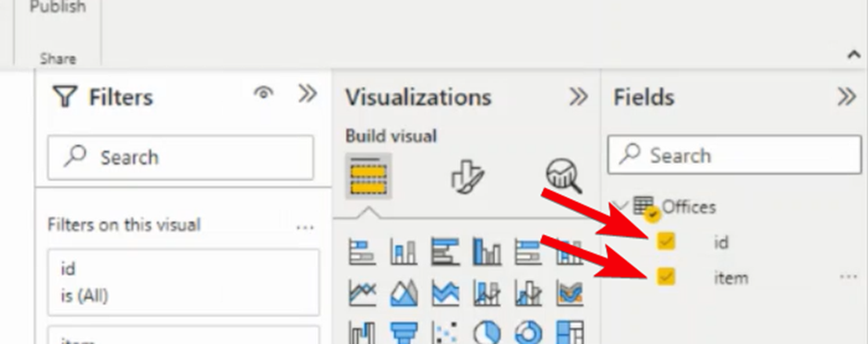868x344 pixels.
Task: Collapse the Filters pane
Action: click(x=307, y=94)
